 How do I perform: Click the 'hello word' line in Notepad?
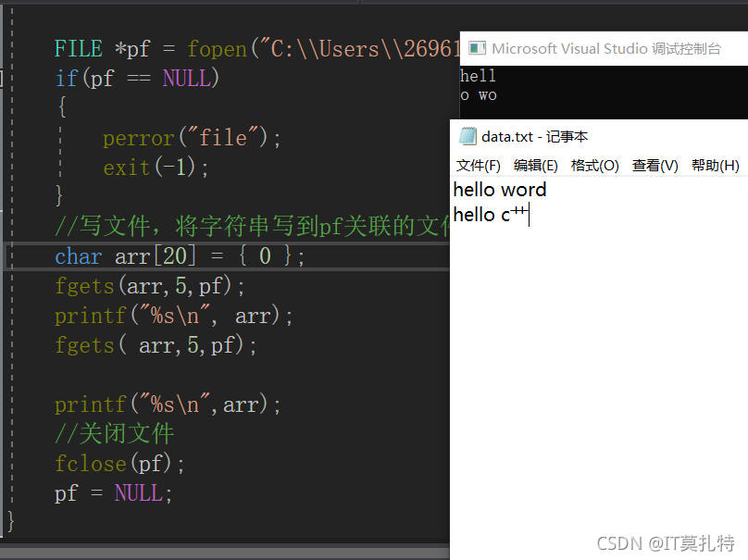[500, 190]
